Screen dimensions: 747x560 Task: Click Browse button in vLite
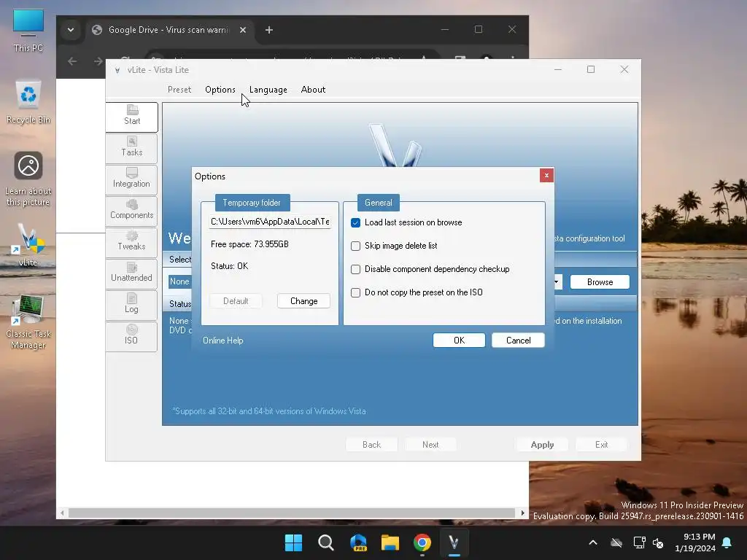click(600, 282)
